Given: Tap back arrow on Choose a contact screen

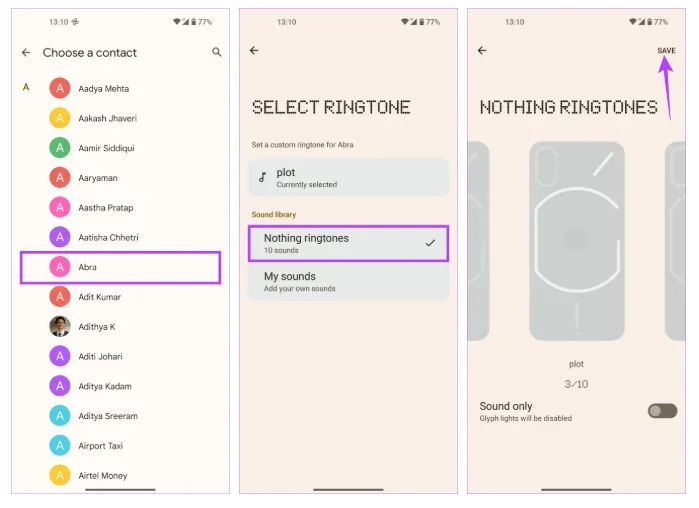Looking at the screenshot, I should 26,53.
